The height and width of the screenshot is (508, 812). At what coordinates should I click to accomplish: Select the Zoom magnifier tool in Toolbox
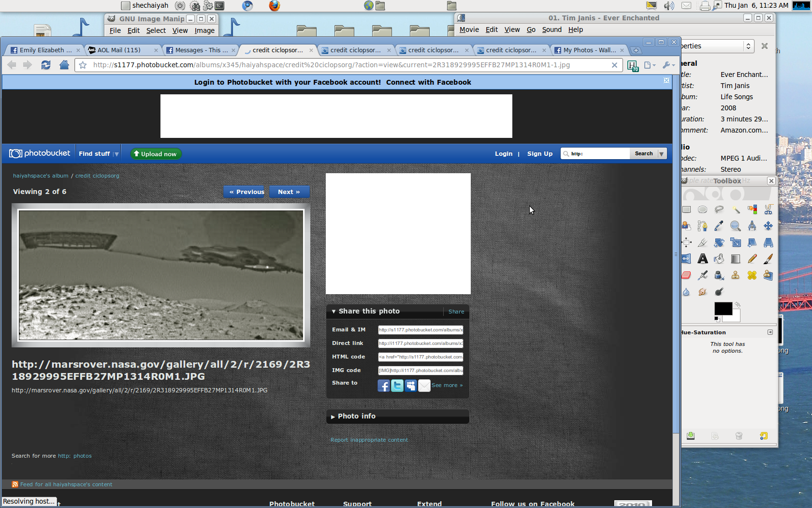tap(736, 226)
